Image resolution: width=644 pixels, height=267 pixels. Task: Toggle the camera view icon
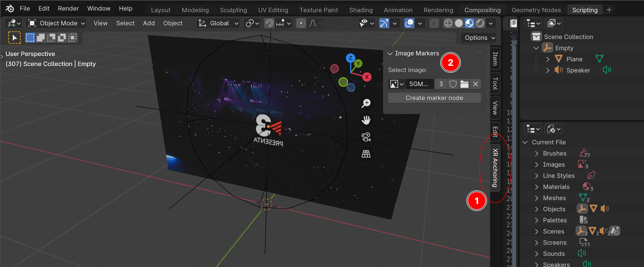pyautogui.click(x=366, y=137)
